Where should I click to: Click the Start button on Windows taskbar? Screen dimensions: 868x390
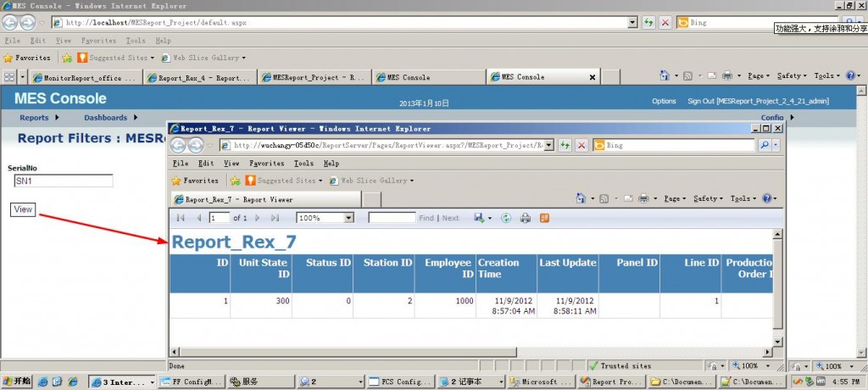tap(16, 382)
